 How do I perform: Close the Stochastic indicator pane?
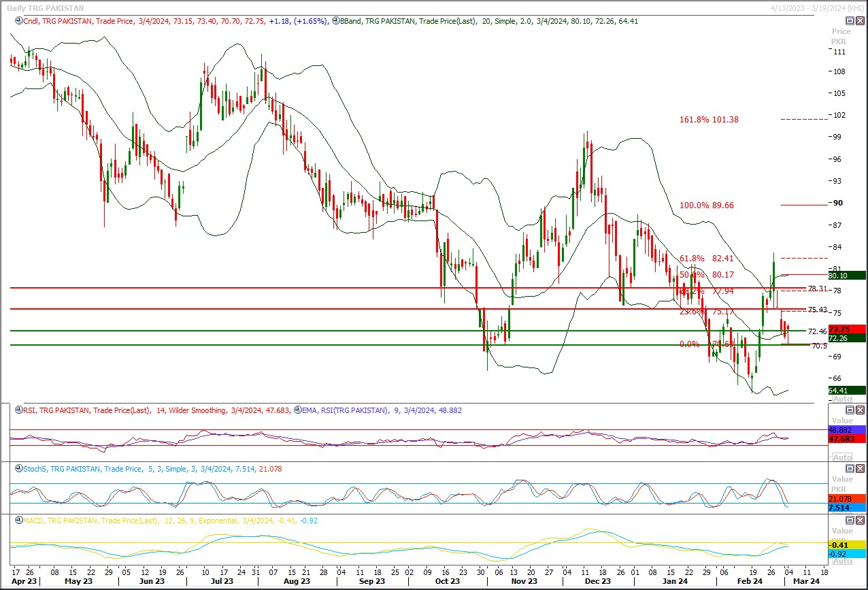coord(861,468)
